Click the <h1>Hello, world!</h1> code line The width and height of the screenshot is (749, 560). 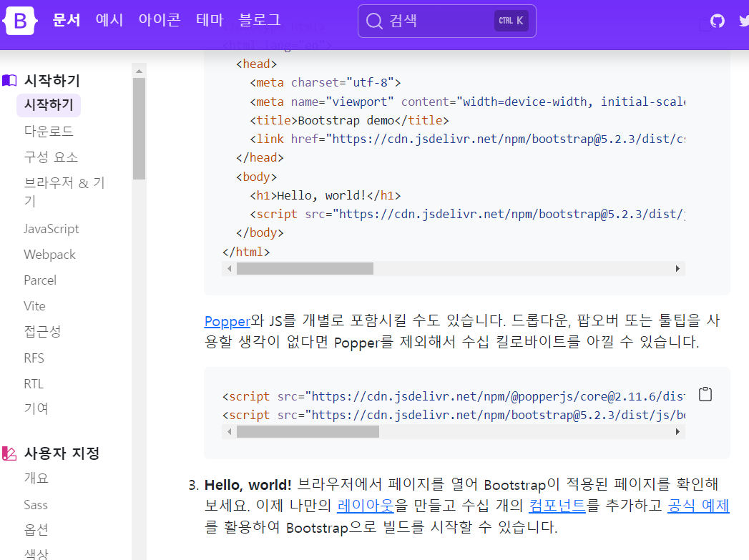(x=325, y=195)
